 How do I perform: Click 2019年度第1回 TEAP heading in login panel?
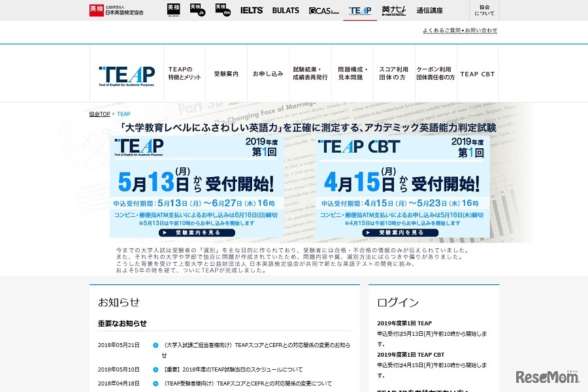(x=404, y=323)
